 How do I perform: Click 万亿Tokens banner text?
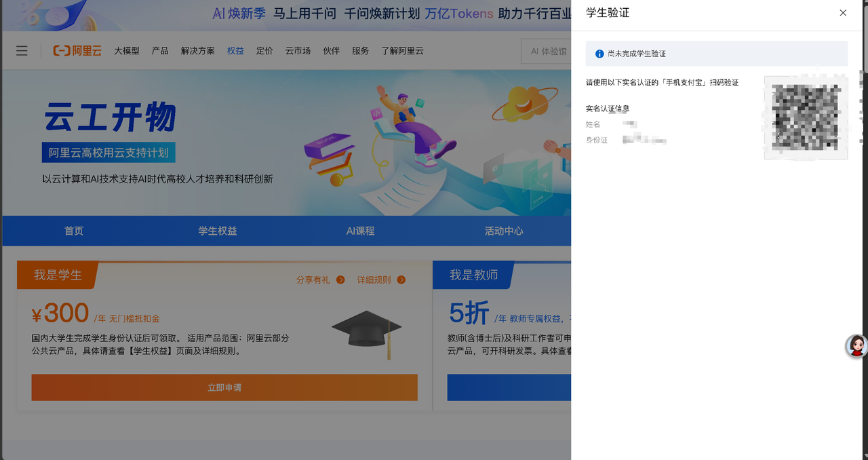pos(459,13)
